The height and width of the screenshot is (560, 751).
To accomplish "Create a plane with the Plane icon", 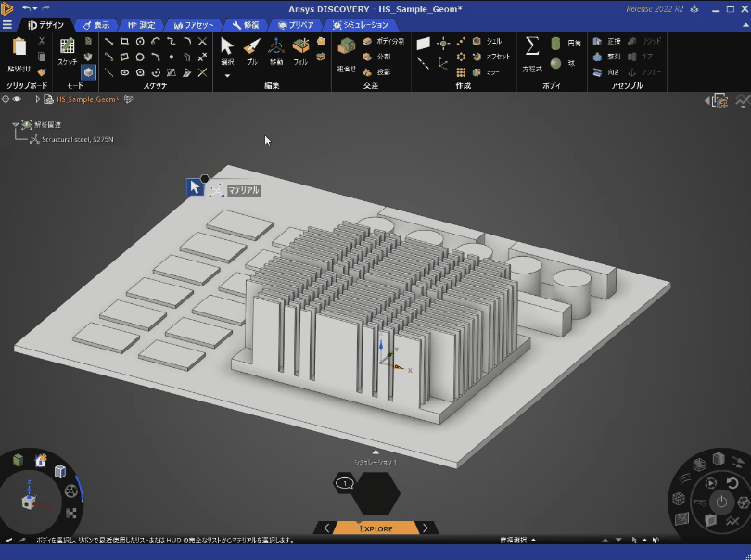I will tap(423, 44).
